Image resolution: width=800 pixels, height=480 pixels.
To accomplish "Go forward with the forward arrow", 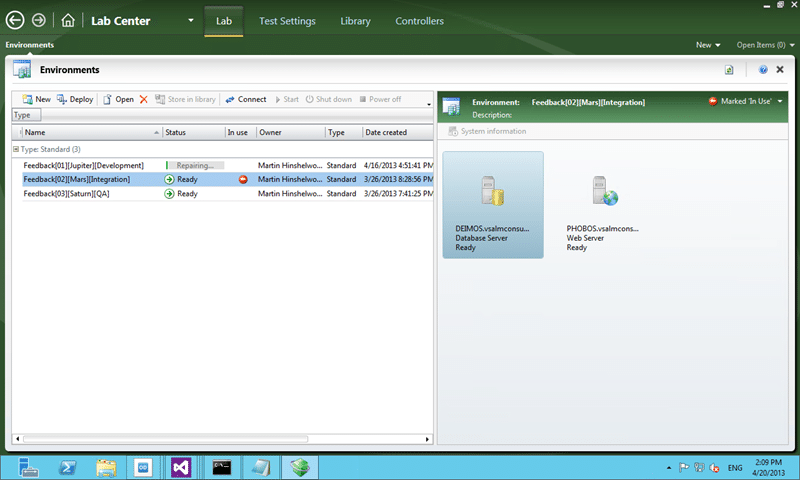I will coord(39,20).
